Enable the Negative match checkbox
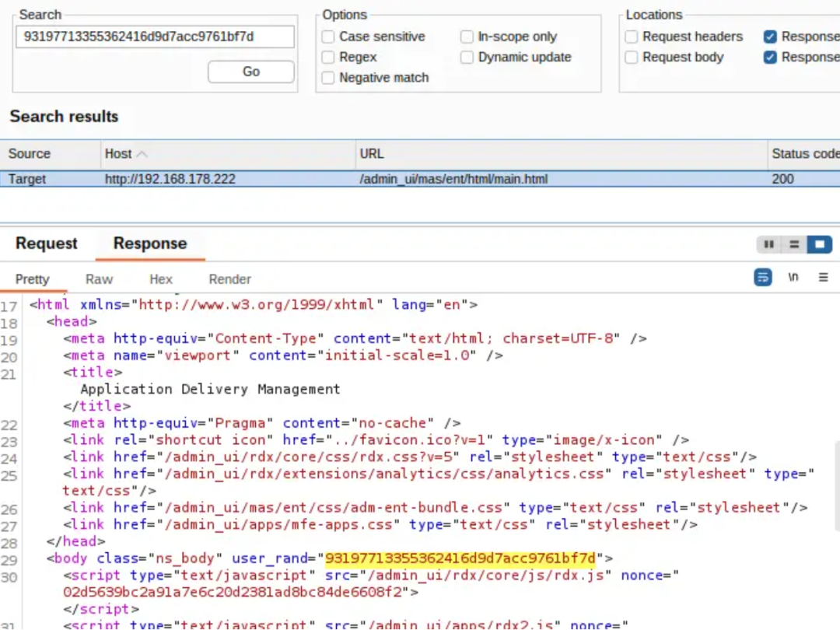Viewport: 840px width, 630px height. (328, 78)
